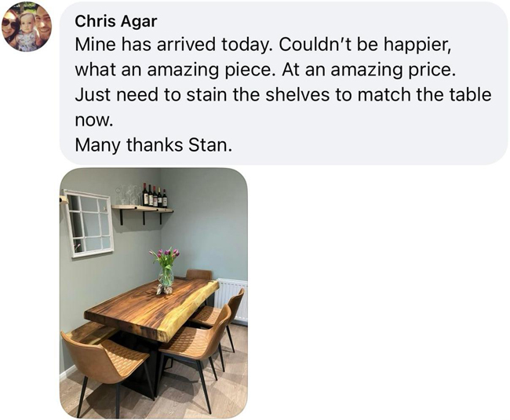Open Chris Agar's profile picture avatar
The width and height of the screenshot is (510, 420).
coord(27,27)
